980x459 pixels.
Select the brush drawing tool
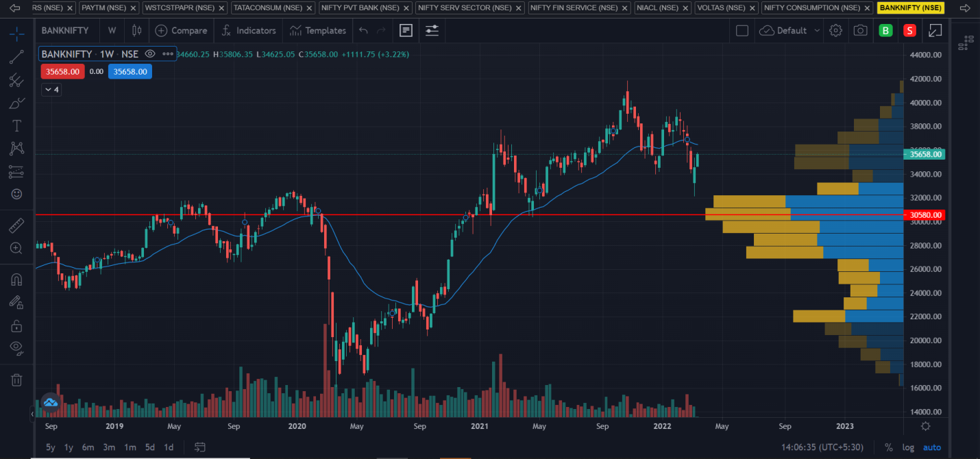tap(17, 103)
